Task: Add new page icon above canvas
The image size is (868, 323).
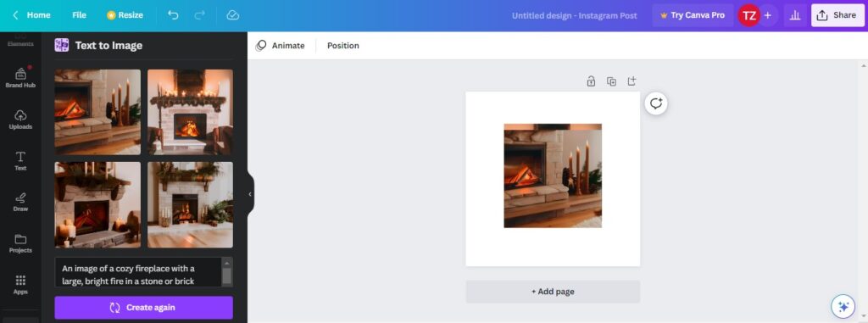Action: click(x=632, y=81)
